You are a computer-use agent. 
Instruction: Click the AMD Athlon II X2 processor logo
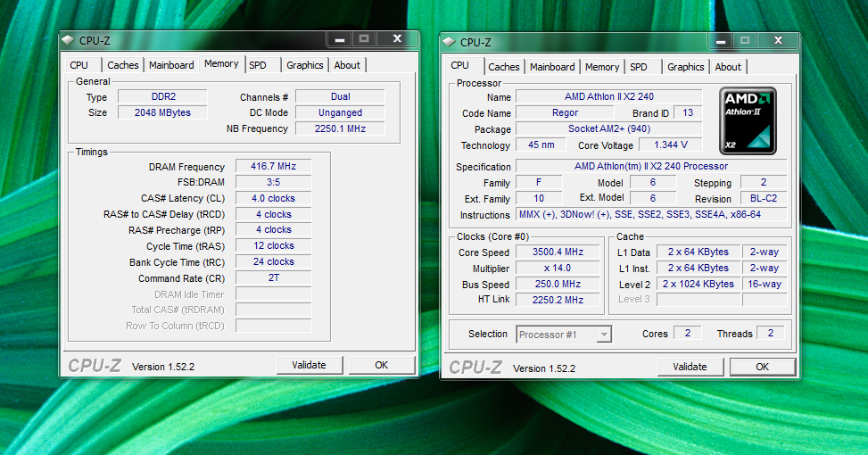[748, 120]
